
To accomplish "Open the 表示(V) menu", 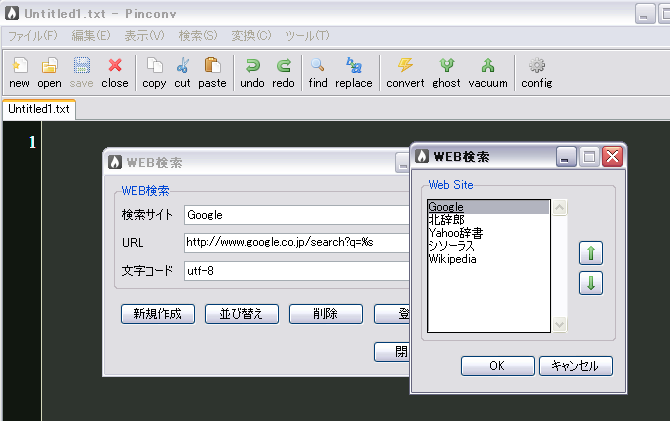I will pyautogui.click(x=144, y=35).
